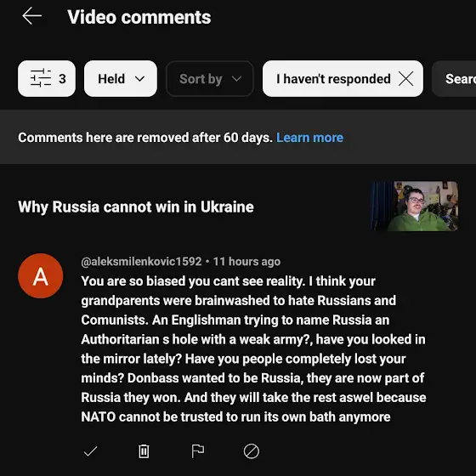Delete the comment using the trash icon
The height and width of the screenshot is (476, 476).
pos(144,451)
